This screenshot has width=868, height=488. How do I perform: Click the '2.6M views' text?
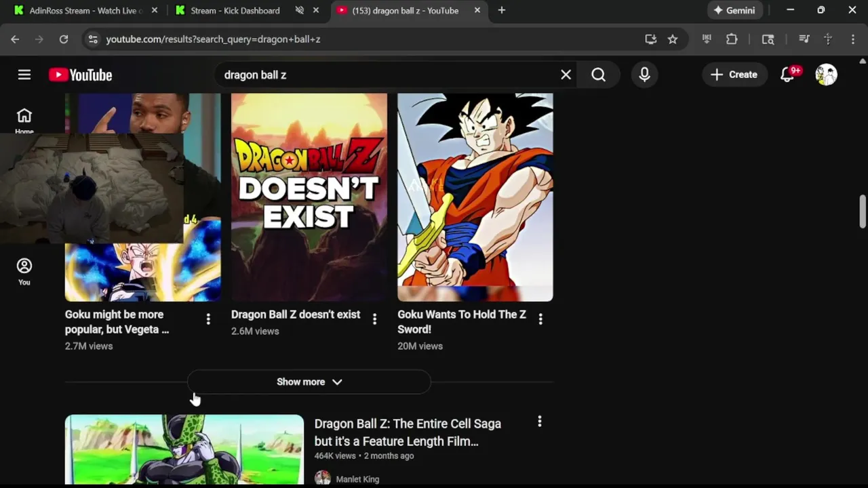click(255, 331)
